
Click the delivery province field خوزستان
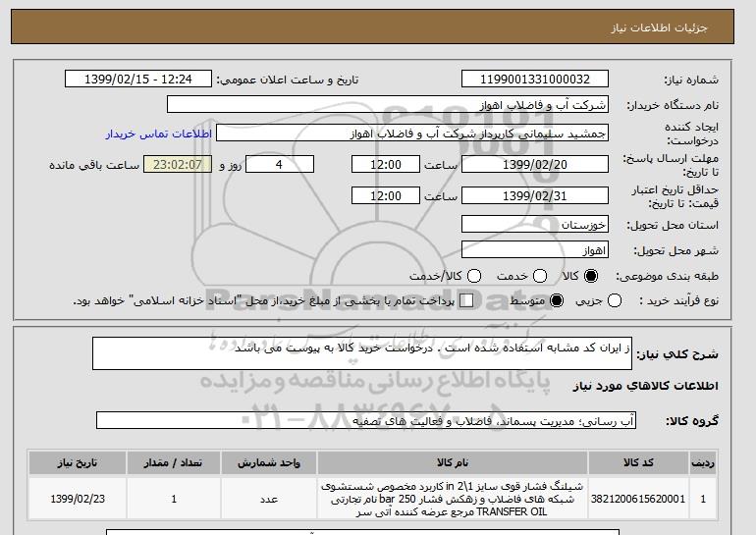click(535, 225)
